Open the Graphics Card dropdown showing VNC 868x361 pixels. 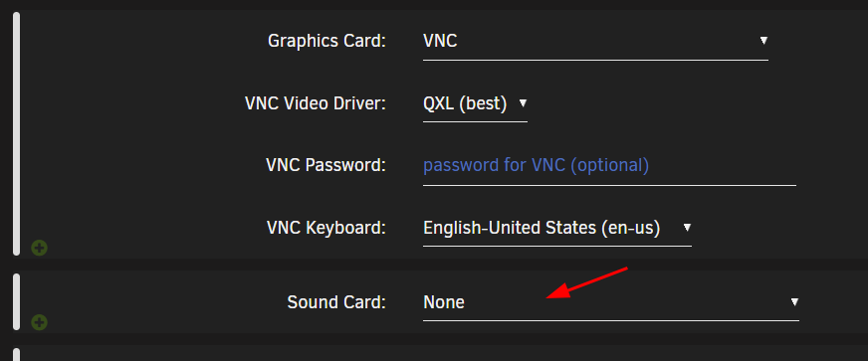tap(595, 41)
